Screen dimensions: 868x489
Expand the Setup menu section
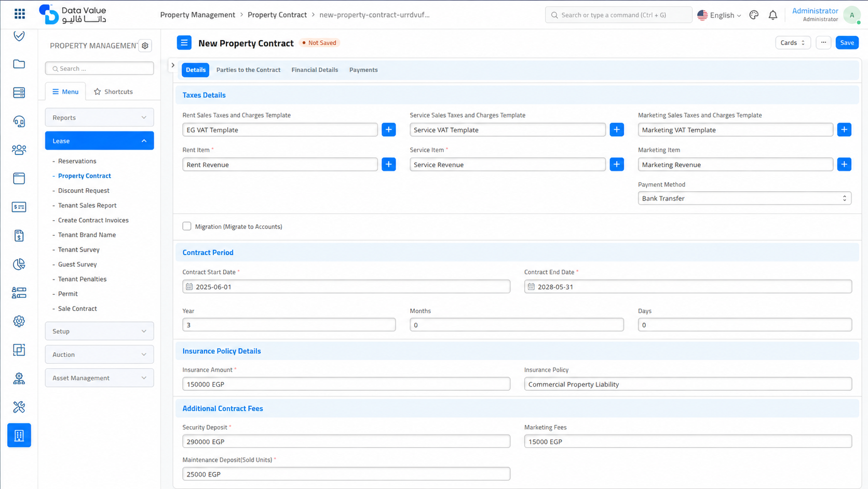(x=100, y=331)
